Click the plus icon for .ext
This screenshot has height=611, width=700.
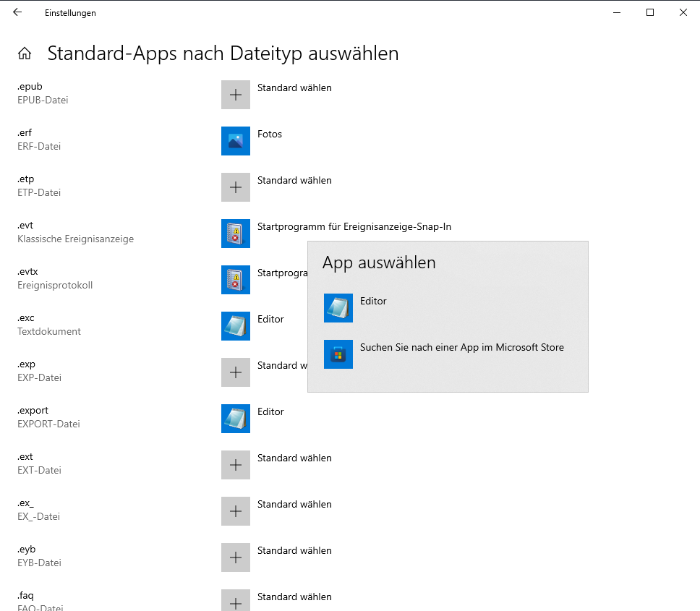[236, 465]
